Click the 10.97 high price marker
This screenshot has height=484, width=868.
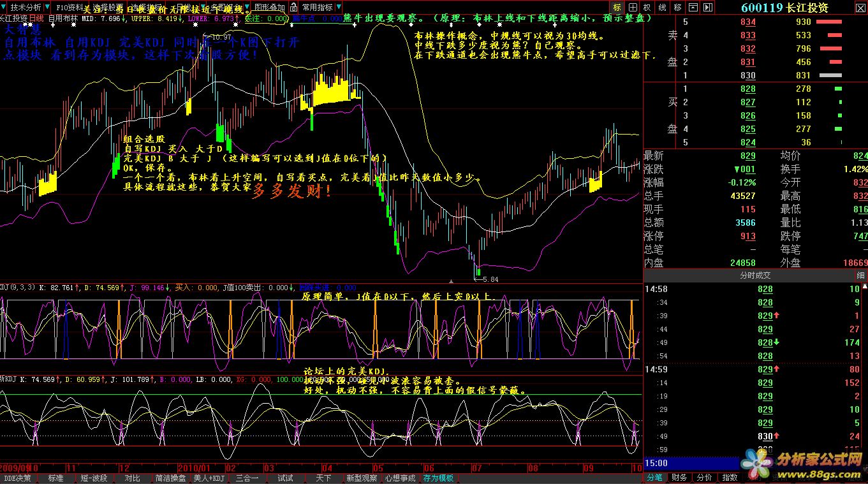221,37
